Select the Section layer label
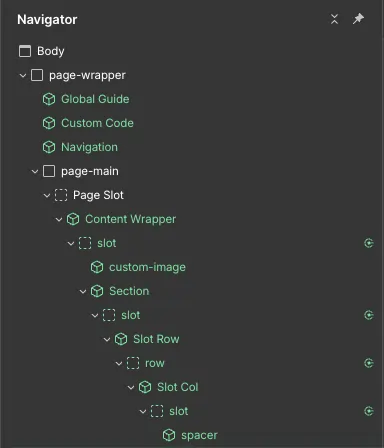 click(129, 291)
